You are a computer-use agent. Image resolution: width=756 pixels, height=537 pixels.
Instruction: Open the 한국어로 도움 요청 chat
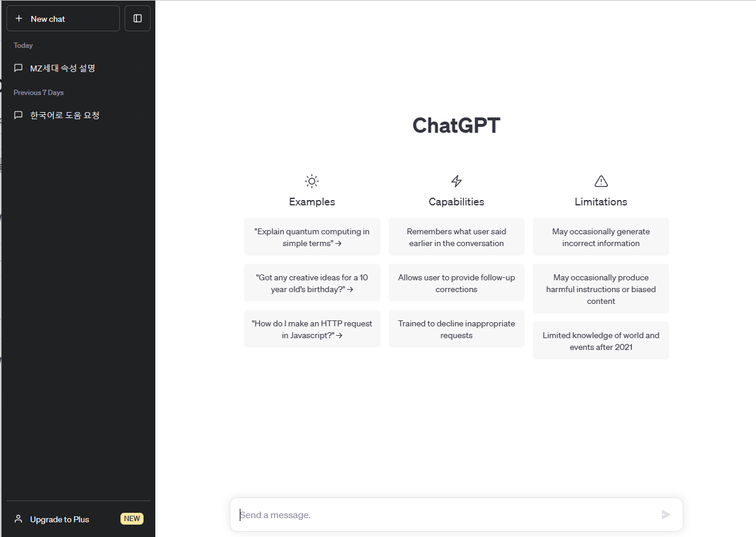tap(77, 115)
